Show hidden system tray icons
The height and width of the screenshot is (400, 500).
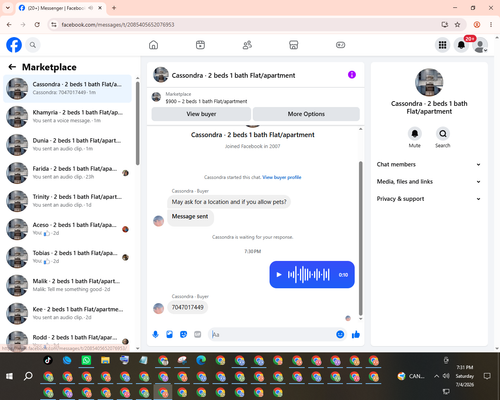[x=436, y=376]
